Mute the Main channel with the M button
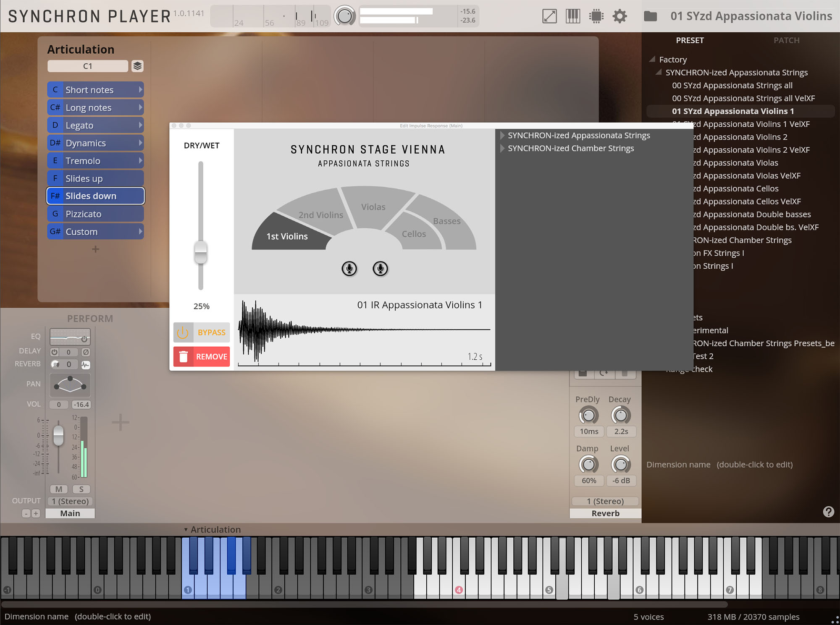The height and width of the screenshot is (625, 840). (x=58, y=489)
